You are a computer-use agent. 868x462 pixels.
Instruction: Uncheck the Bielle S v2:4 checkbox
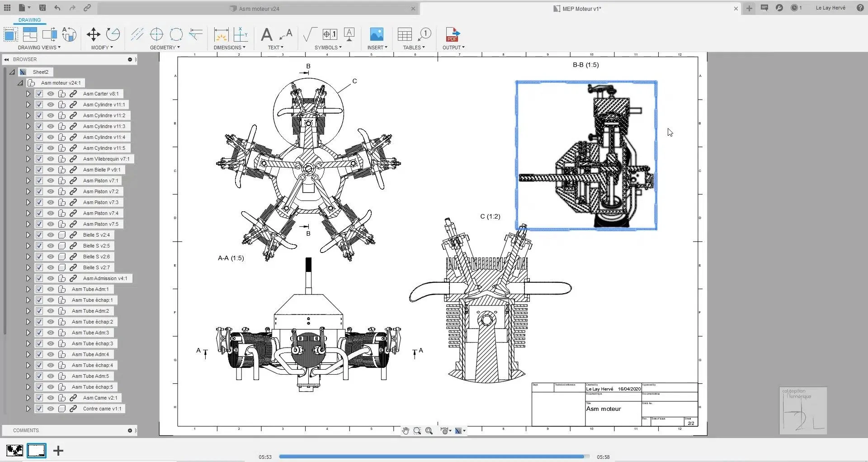pos(39,235)
